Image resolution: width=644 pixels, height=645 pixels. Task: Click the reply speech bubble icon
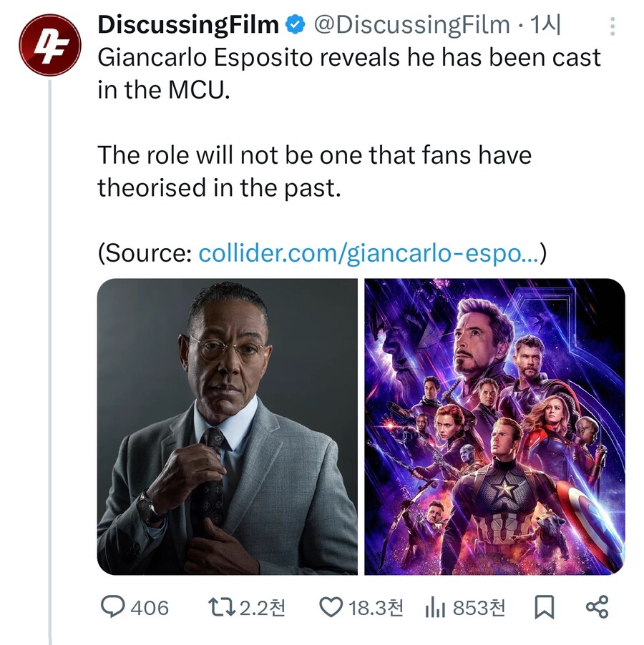113,607
